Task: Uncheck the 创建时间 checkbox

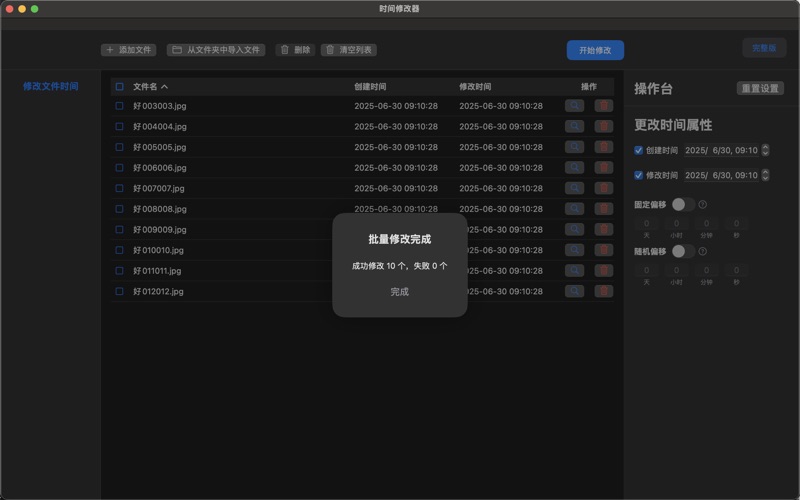Action: pyautogui.click(x=639, y=151)
